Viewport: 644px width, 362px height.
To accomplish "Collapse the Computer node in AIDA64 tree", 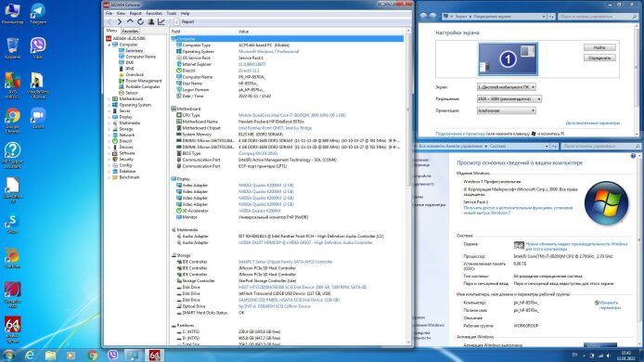I will coord(109,45).
